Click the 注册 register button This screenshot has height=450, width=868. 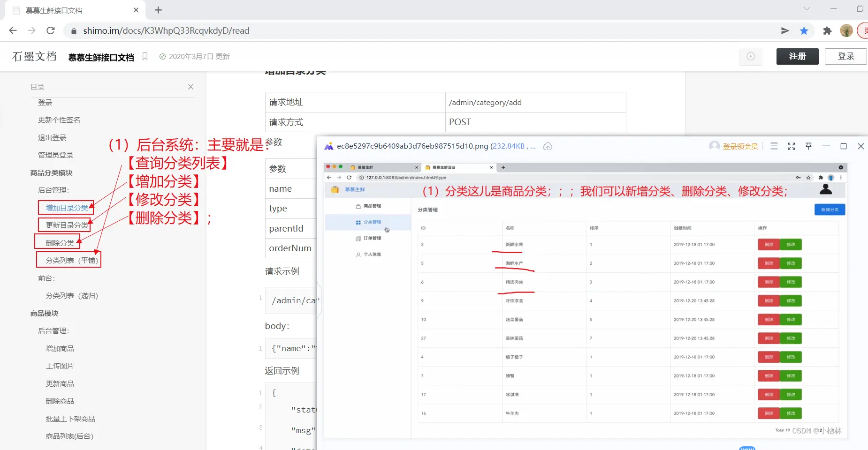point(797,56)
